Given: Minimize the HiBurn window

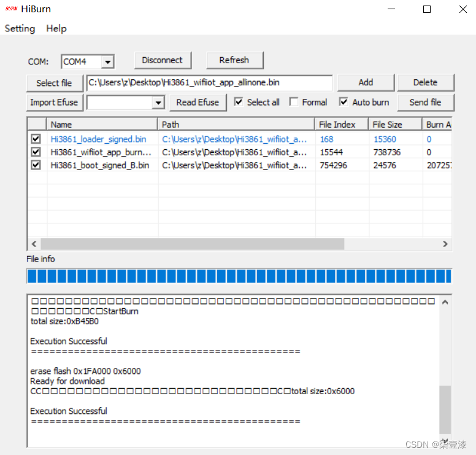Looking at the screenshot, I should click(x=391, y=9).
